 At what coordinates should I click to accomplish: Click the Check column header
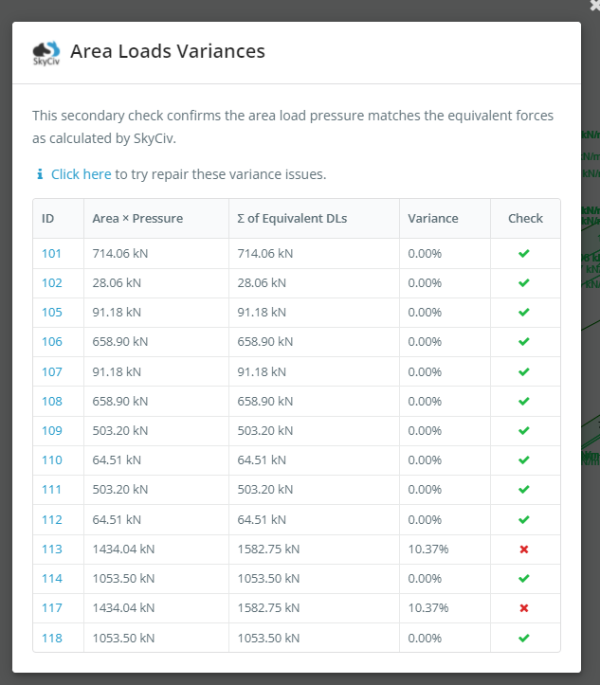coord(525,218)
